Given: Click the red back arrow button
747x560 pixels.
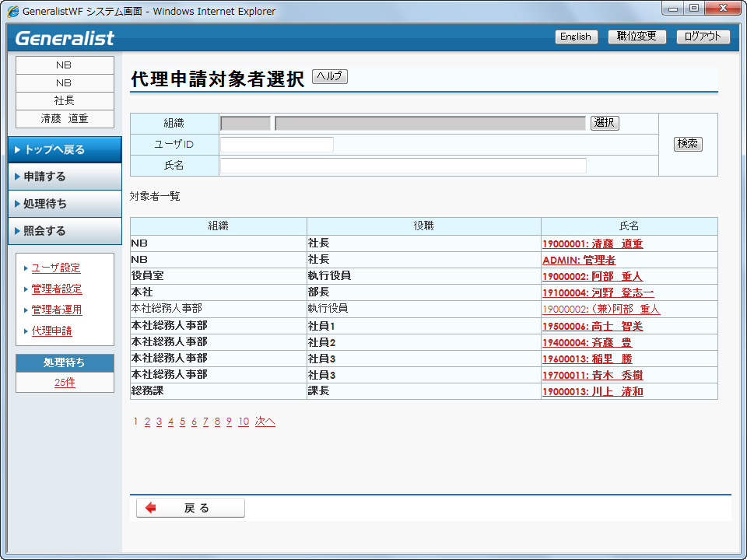Looking at the screenshot, I should pyautogui.click(x=190, y=508).
